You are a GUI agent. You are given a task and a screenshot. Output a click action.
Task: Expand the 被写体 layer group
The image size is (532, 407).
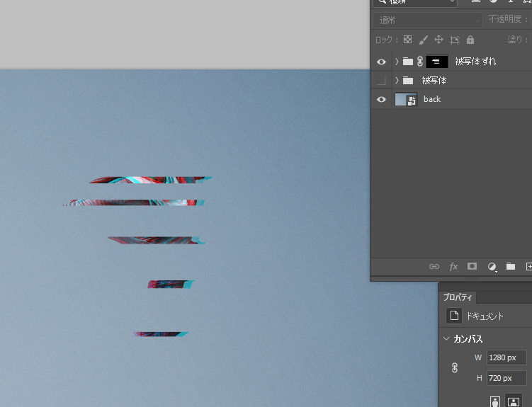point(397,81)
